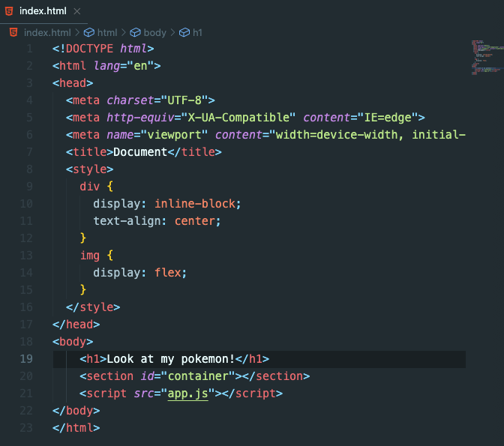Open the index.html breadcrumb item
This screenshot has width=504, height=446.
tap(47, 32)
